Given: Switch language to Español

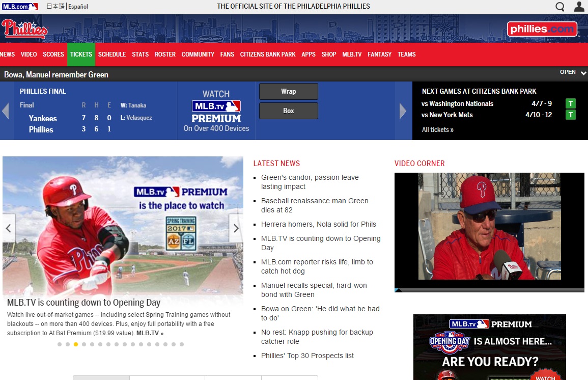Looking at the screenshot, I should click(x=78, y=7).
